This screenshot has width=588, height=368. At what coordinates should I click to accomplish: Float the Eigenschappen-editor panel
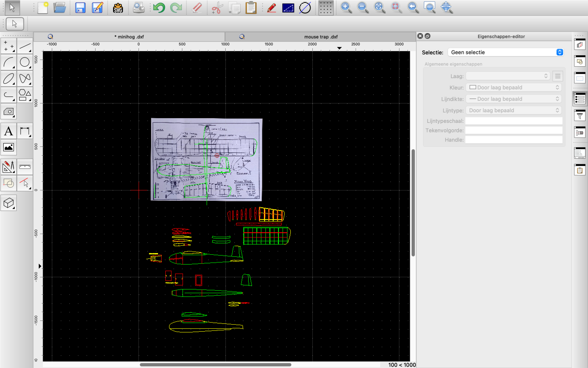tap(427, 36)
